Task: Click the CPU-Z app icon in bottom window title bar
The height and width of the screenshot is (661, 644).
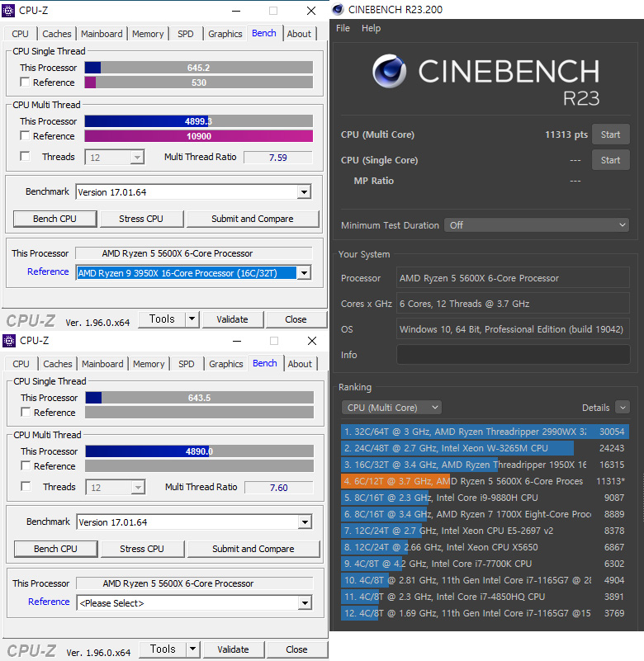Action: [9, 341]
